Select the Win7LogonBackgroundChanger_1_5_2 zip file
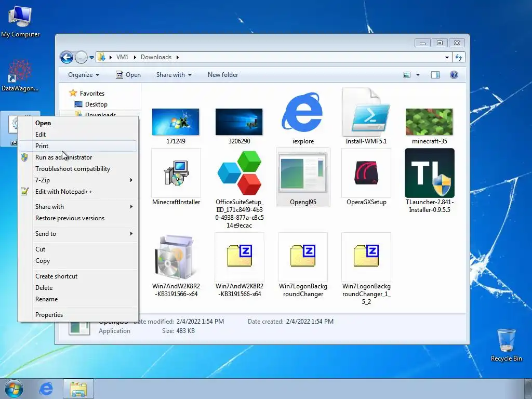This screenshot has height=399, width=532. [366, 257]
